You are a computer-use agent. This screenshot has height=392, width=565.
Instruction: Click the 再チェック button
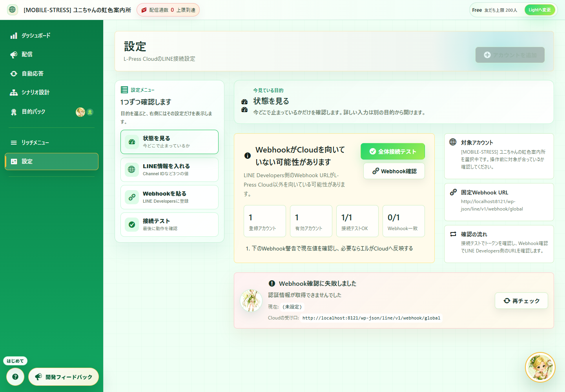point(521,301)
